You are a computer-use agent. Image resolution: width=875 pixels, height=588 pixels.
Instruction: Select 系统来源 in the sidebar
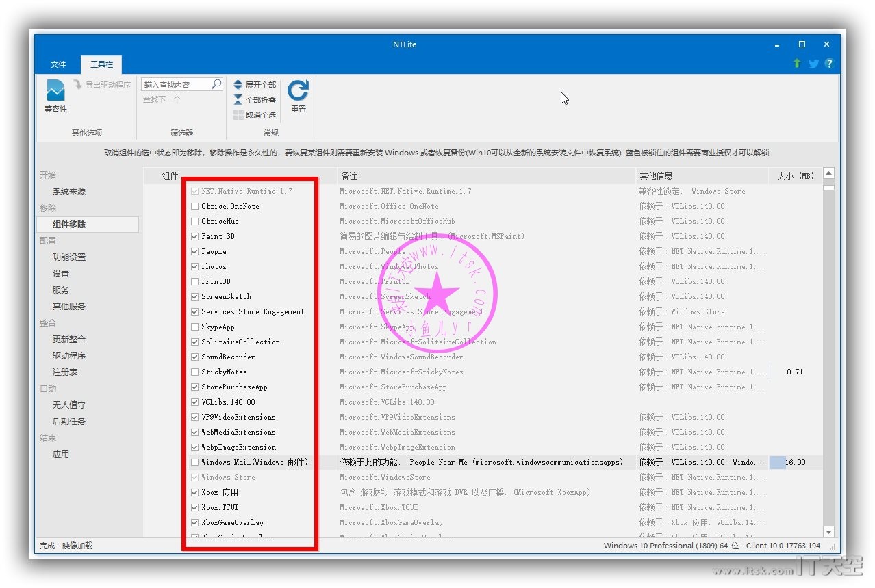click(x=69, y=192)
